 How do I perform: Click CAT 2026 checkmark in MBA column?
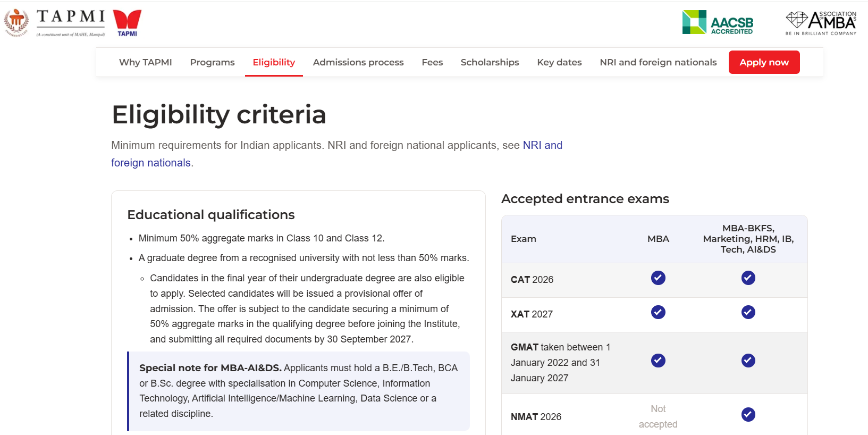point(658,278)
